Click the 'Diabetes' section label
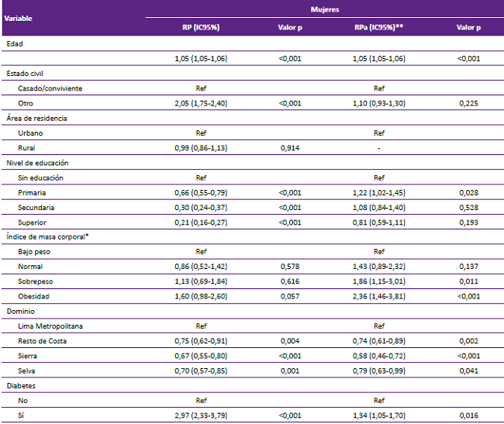This screenshot has width=504, height=424. pos(20,385)
